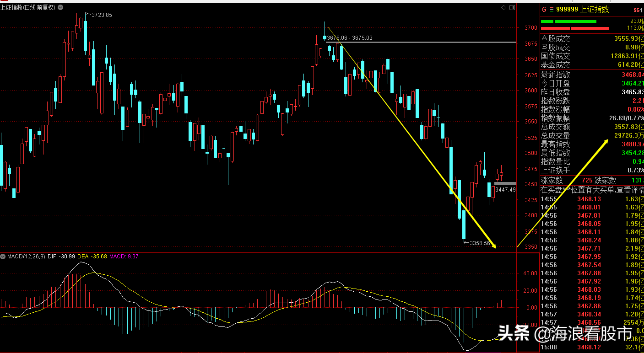Click the 3700 price axis label
The width and height of the screenshot is (644, 353).
[x=531, y=28]
